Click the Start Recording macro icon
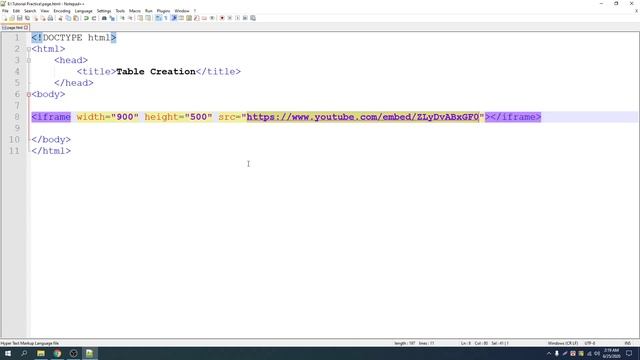This screenshot has width=640, height=360. (x=222, y=18)
